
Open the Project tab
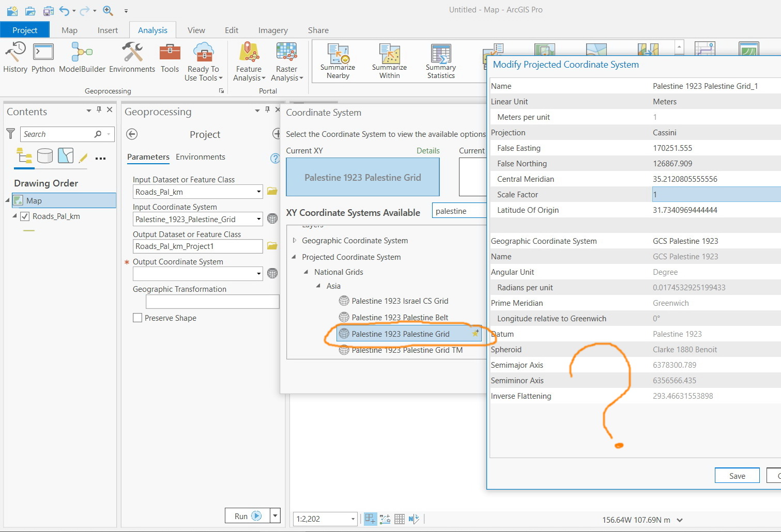[25, 30]
